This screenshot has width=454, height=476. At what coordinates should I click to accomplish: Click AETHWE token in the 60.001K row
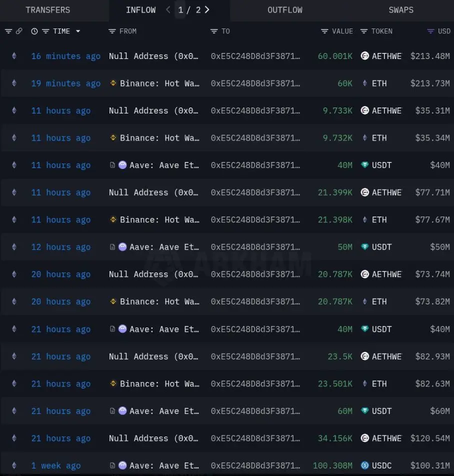coord(386,56)
